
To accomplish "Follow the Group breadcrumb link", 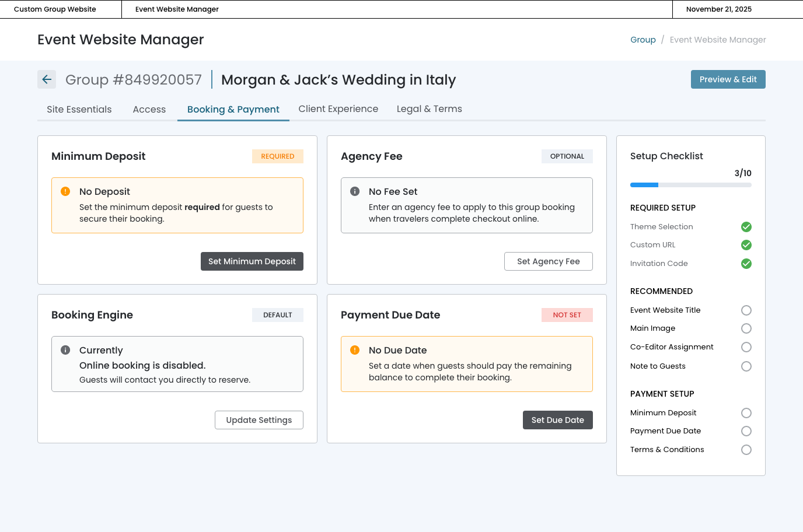I will [643, 40].
